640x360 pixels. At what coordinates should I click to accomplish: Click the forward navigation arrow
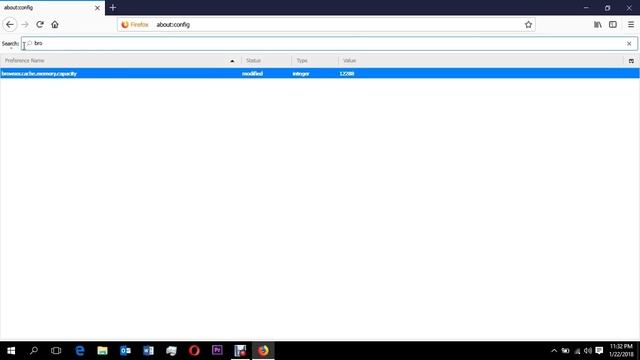point(25,24)
